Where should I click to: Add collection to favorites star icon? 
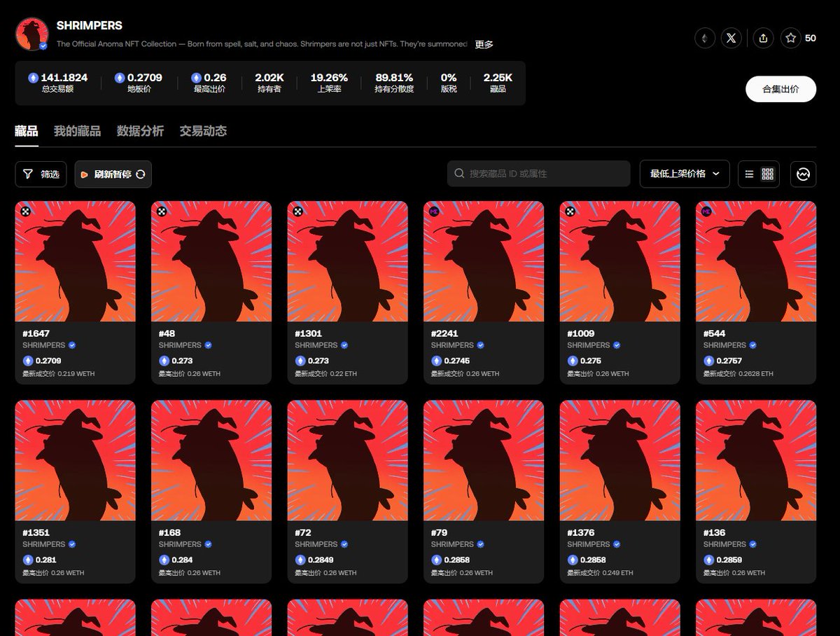pos(791,39)
